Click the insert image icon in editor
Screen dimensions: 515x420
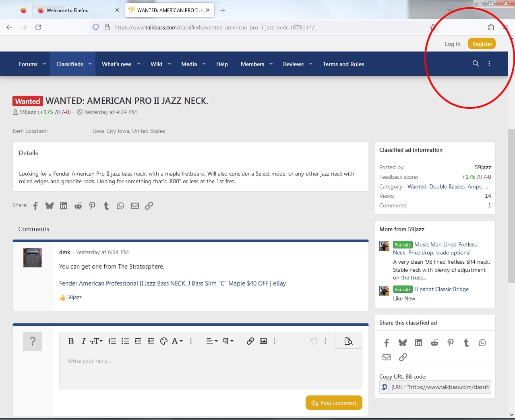263,341
